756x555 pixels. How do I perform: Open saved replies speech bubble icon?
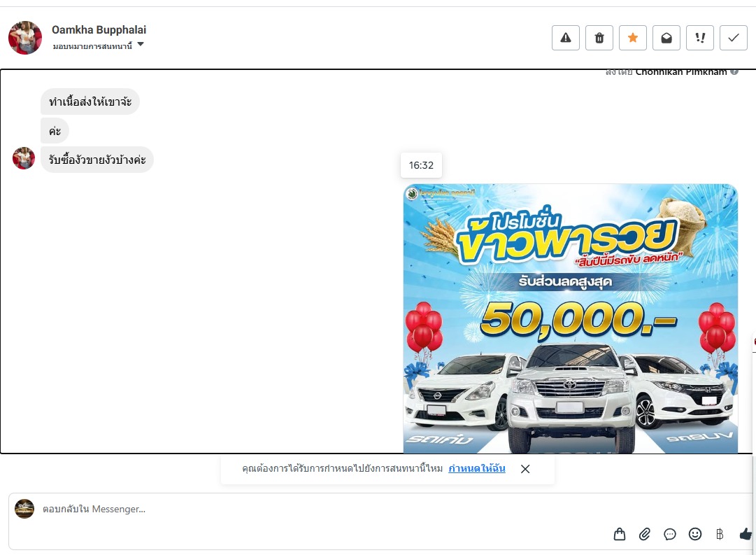pos(670,534)
